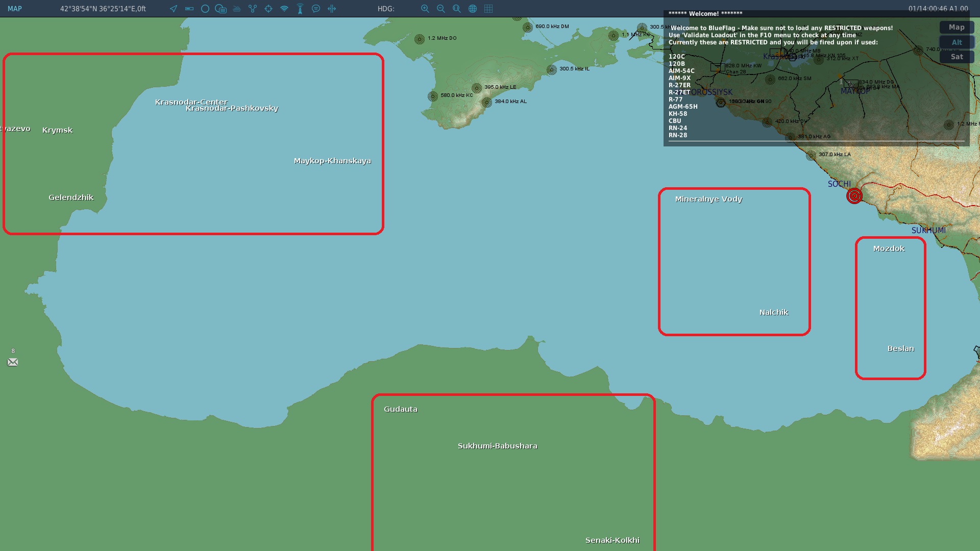
Task: Switch to Map layer mode
Action: pos(957,28)
